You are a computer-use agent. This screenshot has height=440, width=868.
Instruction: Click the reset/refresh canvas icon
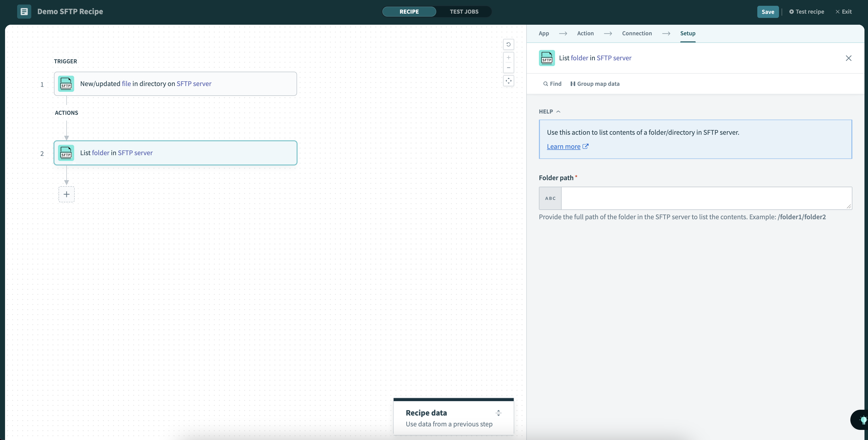pyautogui.click(x=508, y=44)
